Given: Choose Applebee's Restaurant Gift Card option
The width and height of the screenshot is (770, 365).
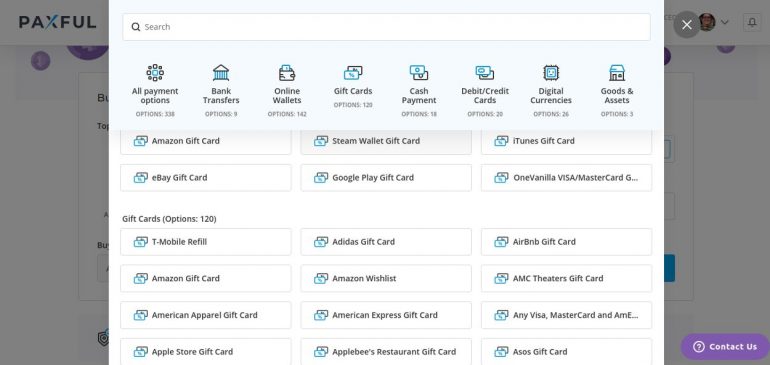Looking at the screenshot, I should (386, 351).
